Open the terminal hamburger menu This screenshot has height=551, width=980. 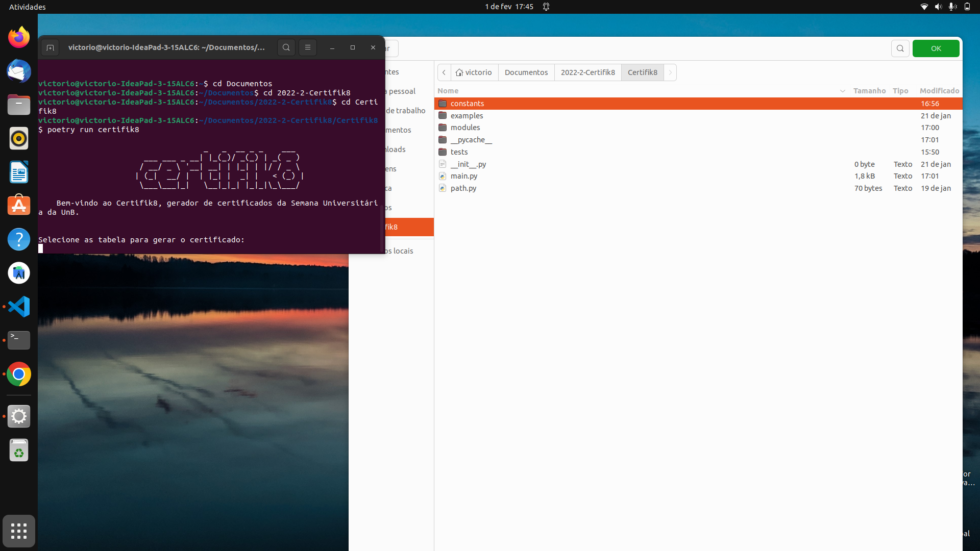[x=308, y=47]
